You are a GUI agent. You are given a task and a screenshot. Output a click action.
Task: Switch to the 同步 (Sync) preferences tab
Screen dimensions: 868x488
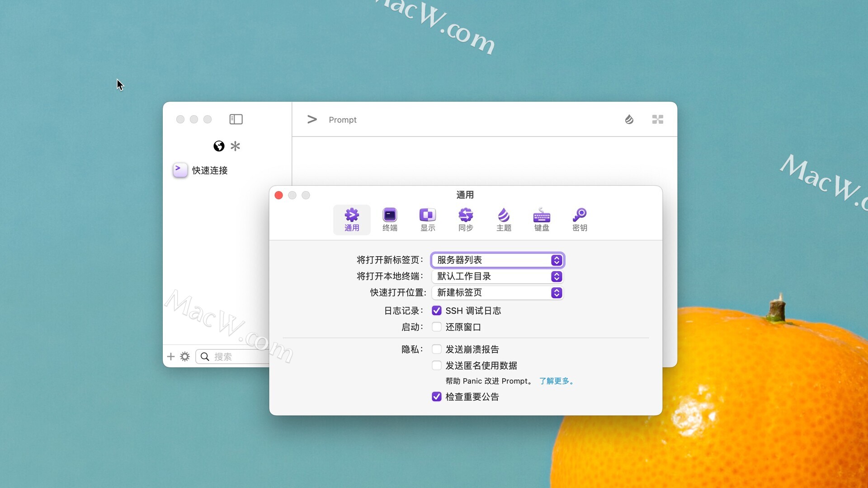point(466,220)
